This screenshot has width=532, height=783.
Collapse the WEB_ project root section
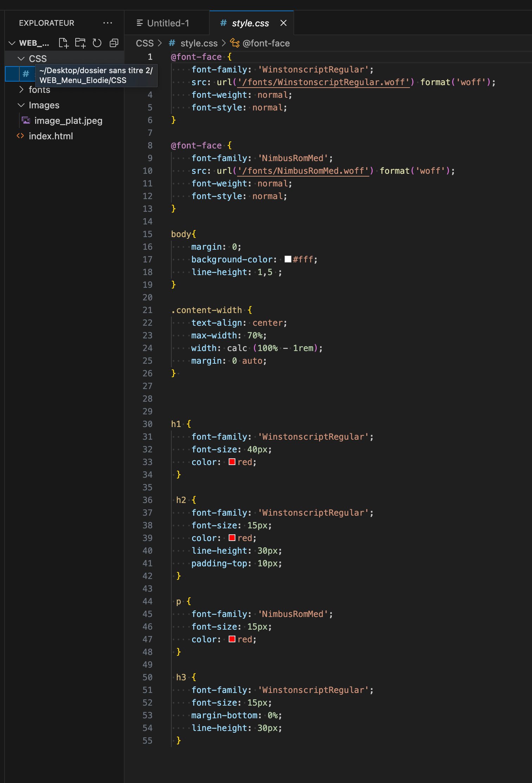coord(12,43)
